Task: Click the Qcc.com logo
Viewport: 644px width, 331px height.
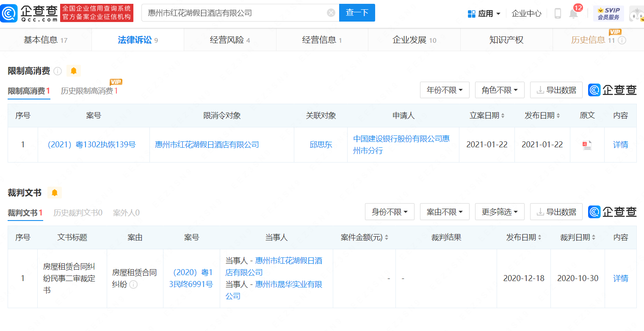Action: (x=30, y=13)
